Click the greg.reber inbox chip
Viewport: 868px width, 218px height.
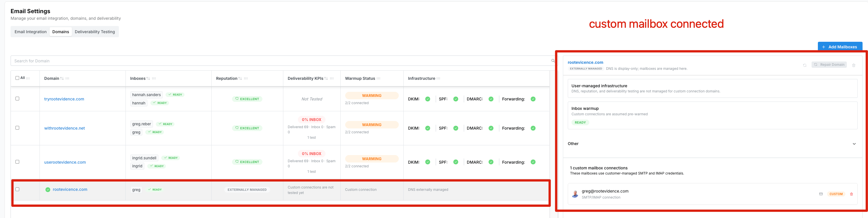[x=142, y=124]
